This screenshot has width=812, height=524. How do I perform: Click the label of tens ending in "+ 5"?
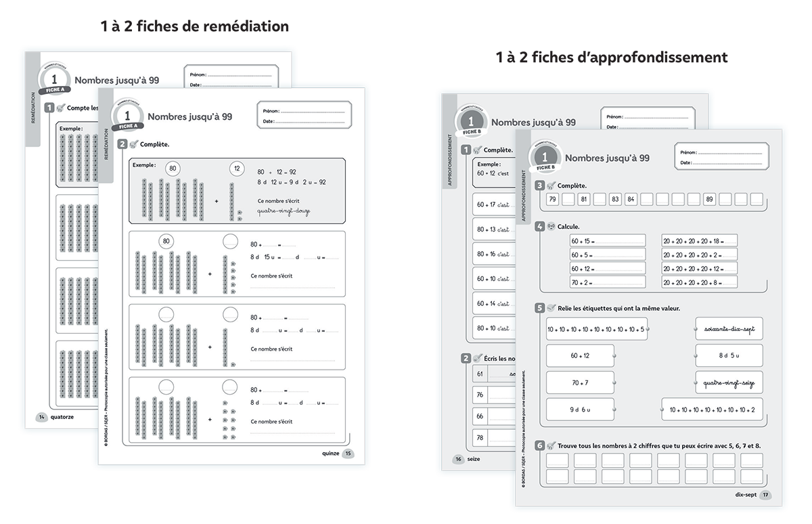click(597, 329)
